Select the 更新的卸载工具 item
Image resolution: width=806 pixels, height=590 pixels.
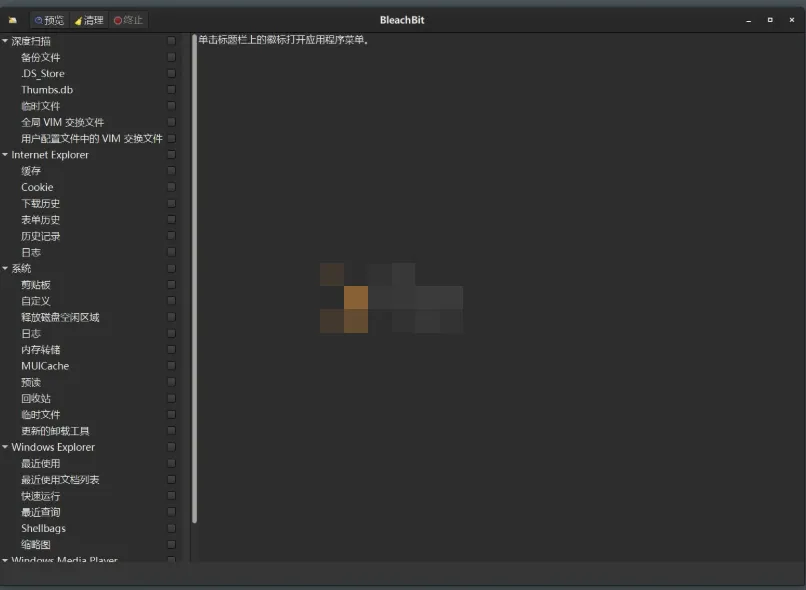point(55,431)
